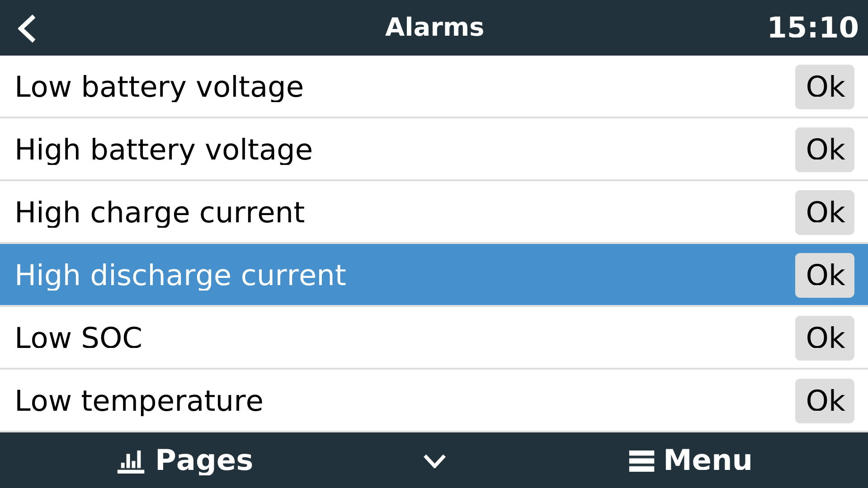Image resolution: width=868 pixels, height=488 pixels.
Task: Click the 15:10 clock display
Action: click(x=812, y=28)
